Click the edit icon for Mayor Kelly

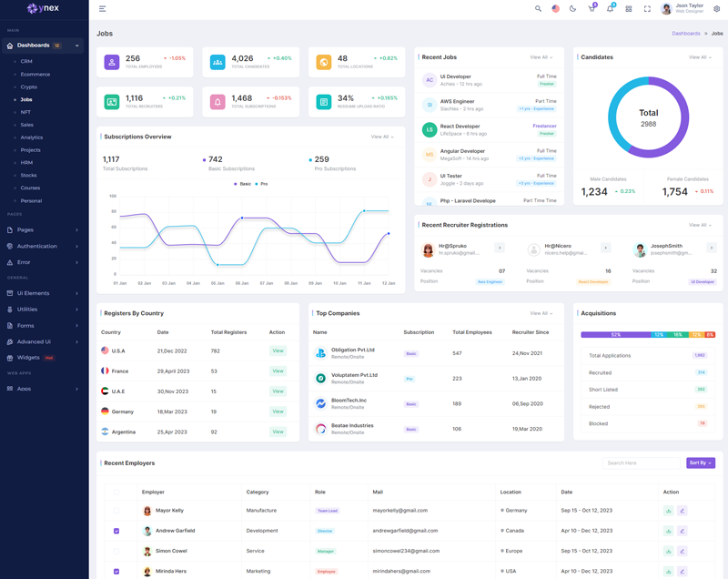click(682, 511)
